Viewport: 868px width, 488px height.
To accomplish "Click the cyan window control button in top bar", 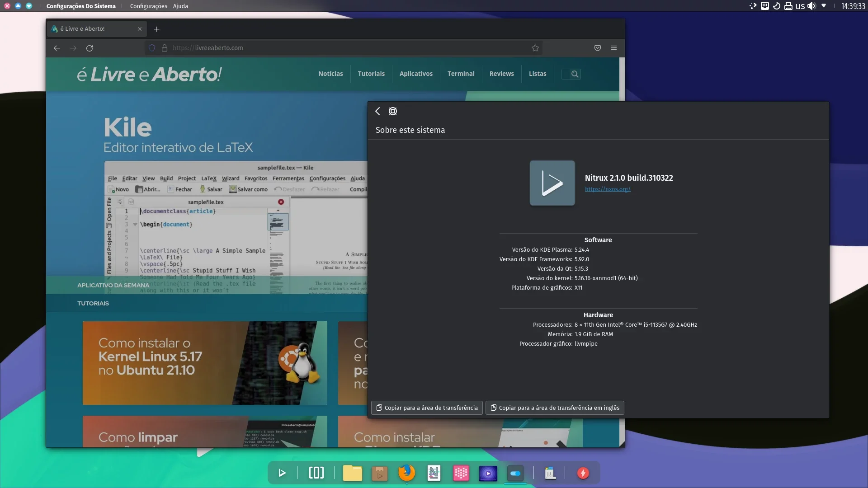I will click(29, 6).
